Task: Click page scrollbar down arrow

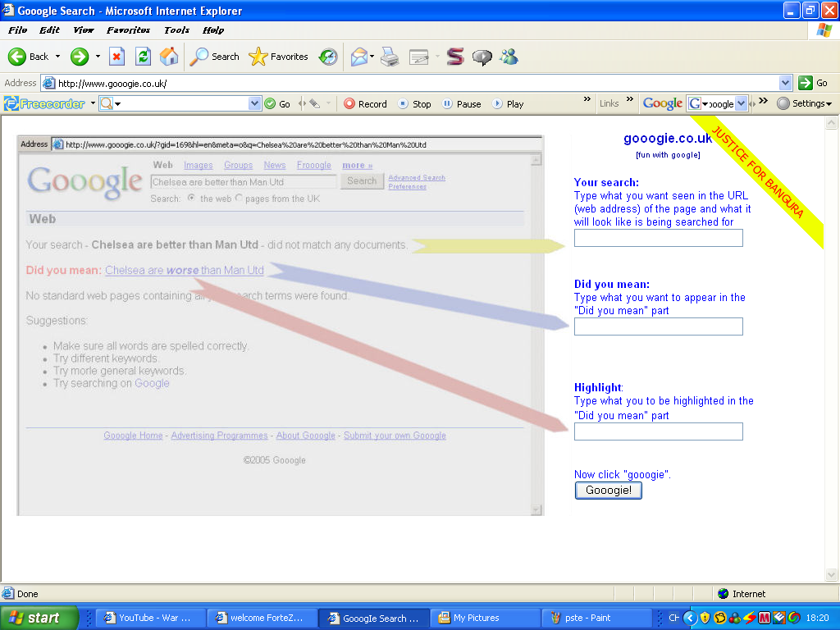Action: coord(832,575)
